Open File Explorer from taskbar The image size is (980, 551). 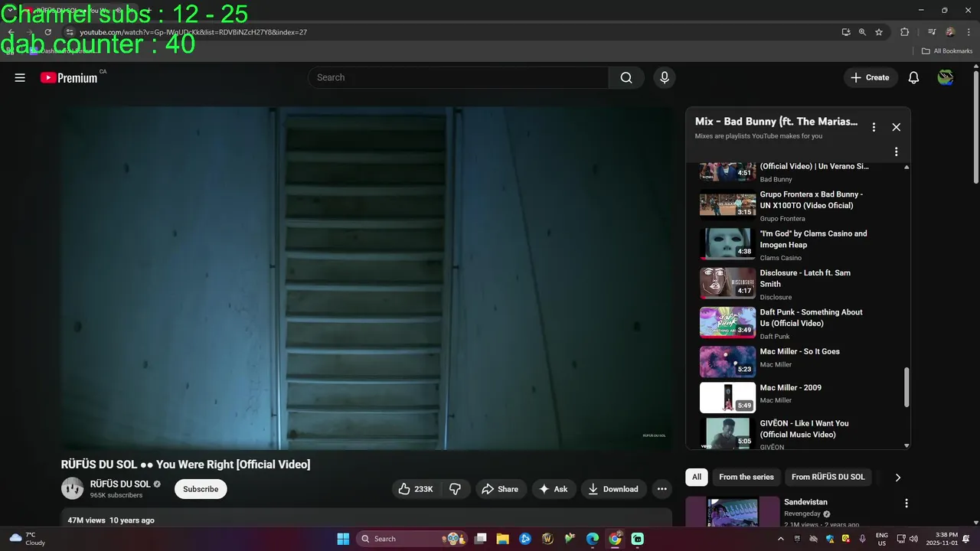[x=503, y=539]
